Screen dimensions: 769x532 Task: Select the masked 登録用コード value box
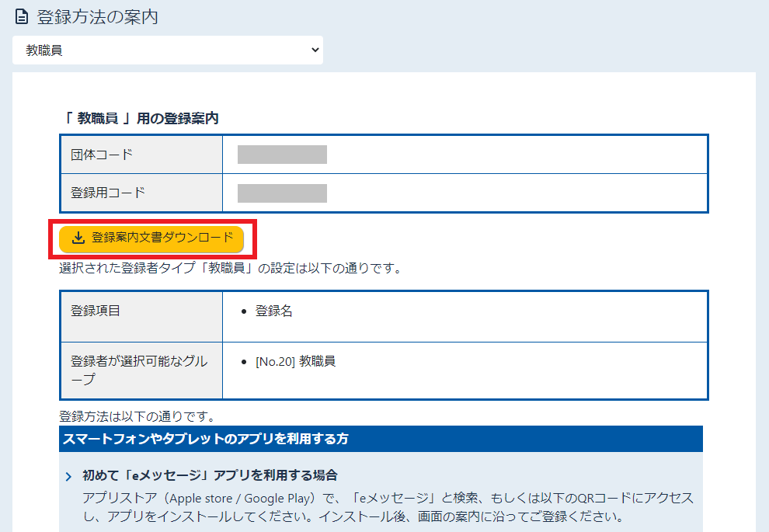(x=282, y=193)
